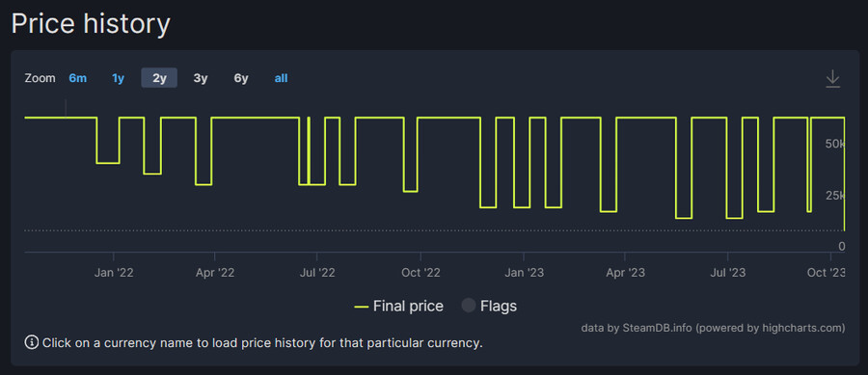Show all price history via all zoom
Viewport: 868px width, 375px height.
[282, 78]
